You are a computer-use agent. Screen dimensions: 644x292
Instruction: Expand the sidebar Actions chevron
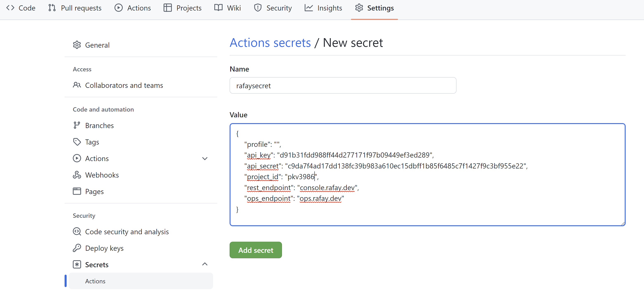(205, 159)
